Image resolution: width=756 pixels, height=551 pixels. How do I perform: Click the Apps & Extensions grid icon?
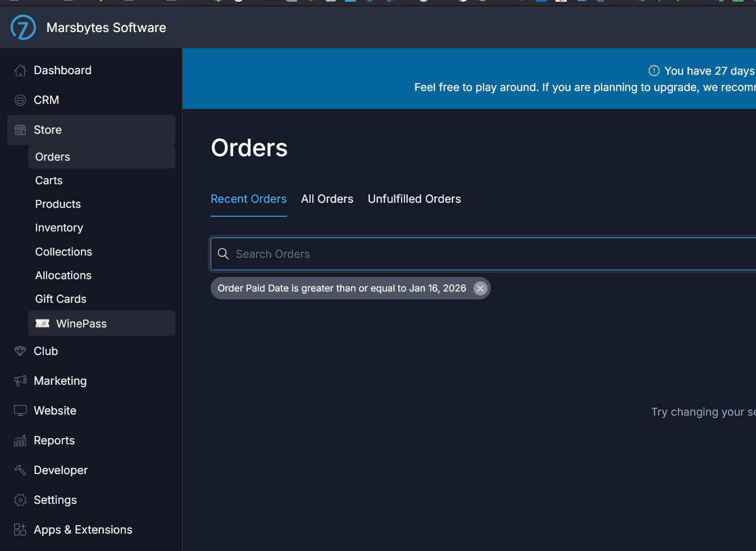[20, 530]
